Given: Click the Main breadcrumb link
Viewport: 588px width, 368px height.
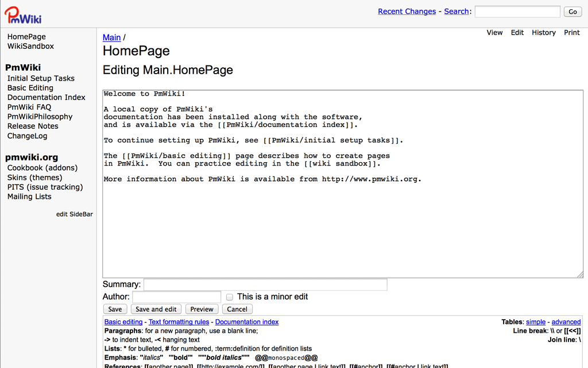Looking at the screenshot, I should [111, 37].
